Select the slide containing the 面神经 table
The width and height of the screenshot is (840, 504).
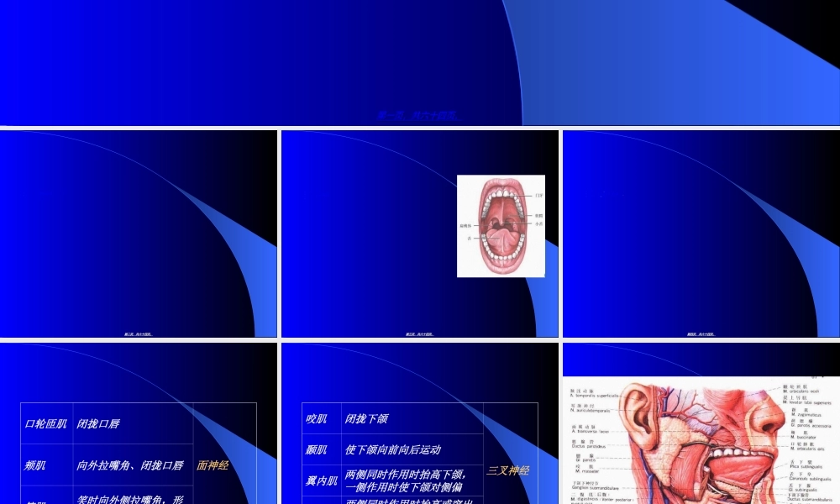coord(139,423)
